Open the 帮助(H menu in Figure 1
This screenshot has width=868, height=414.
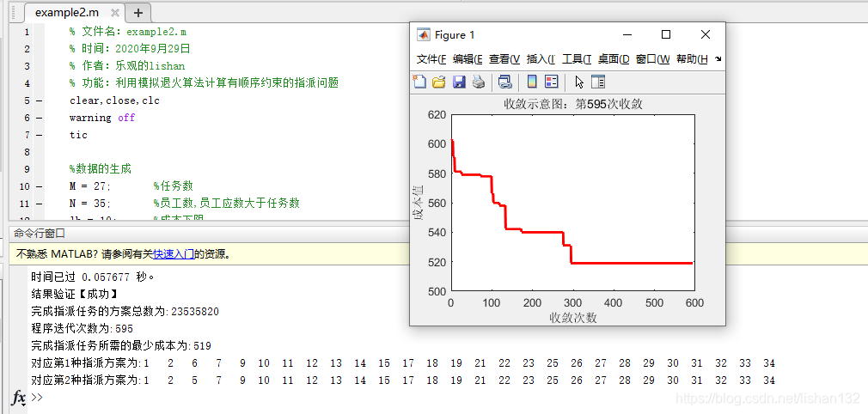tap(692, 59)
